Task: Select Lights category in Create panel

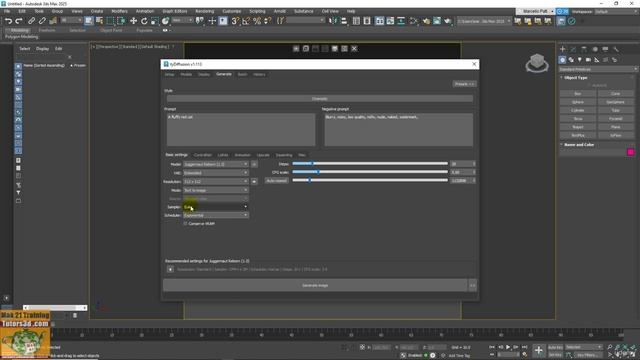Action: [x=580, y=60]
